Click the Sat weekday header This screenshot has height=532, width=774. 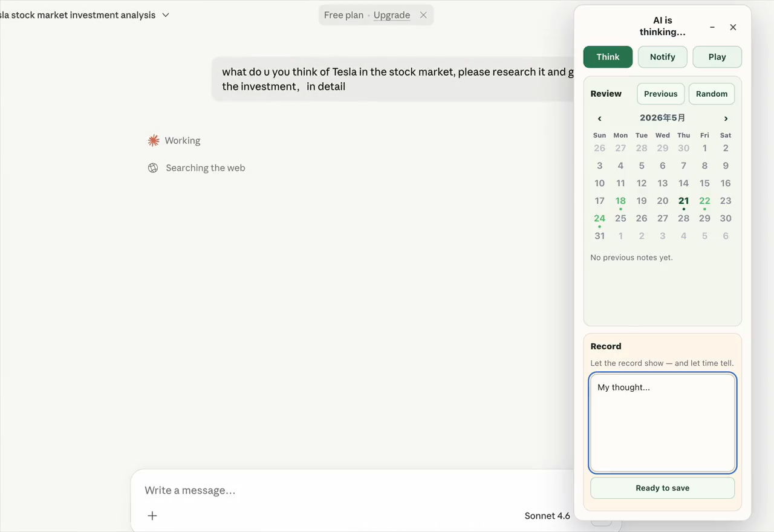726,135
